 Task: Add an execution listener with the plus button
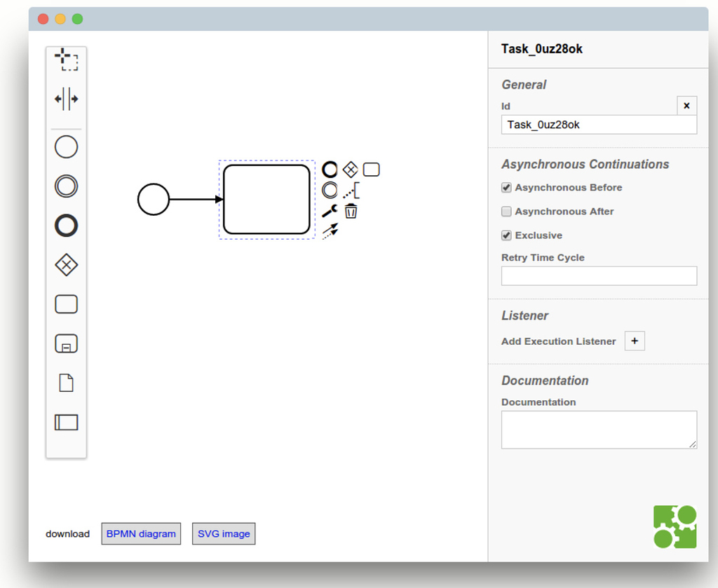point(635,341)
